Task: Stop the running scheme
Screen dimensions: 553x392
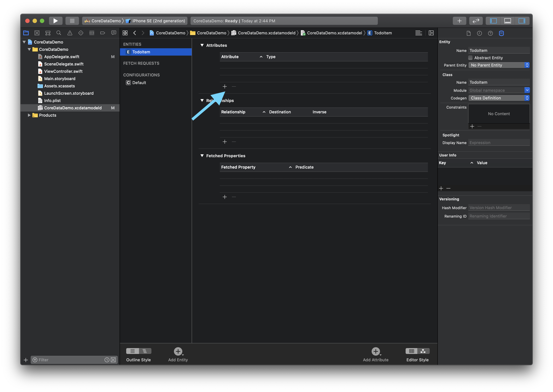Action: pyautogui.click(x=72, y=21)
